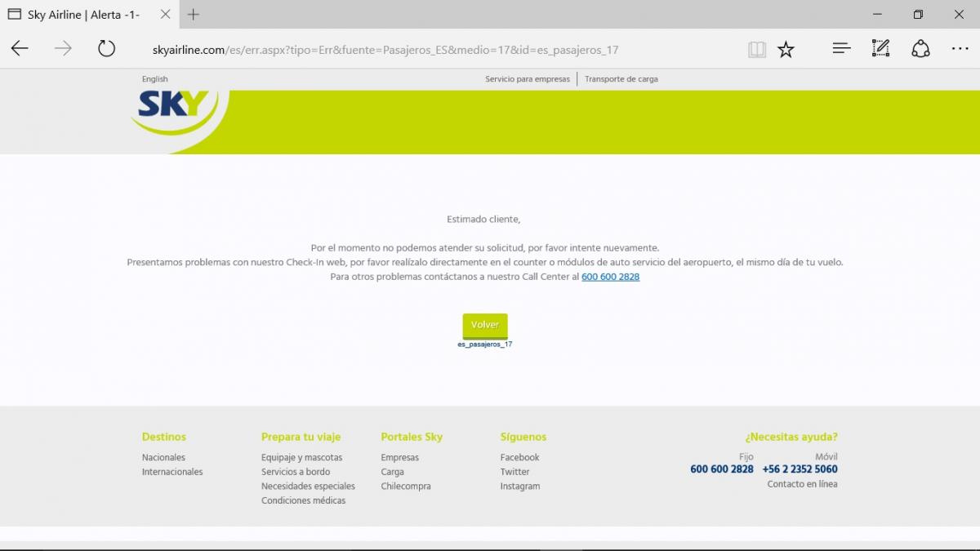Open reading view book icon
980x551 pixels.
(756, 50)
